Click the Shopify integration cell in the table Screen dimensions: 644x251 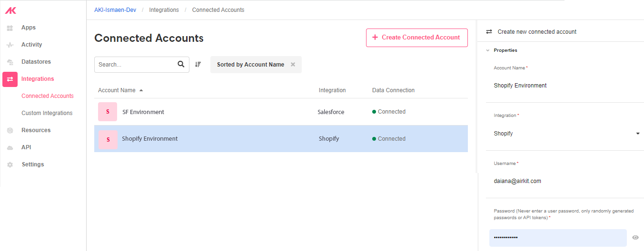329,139
